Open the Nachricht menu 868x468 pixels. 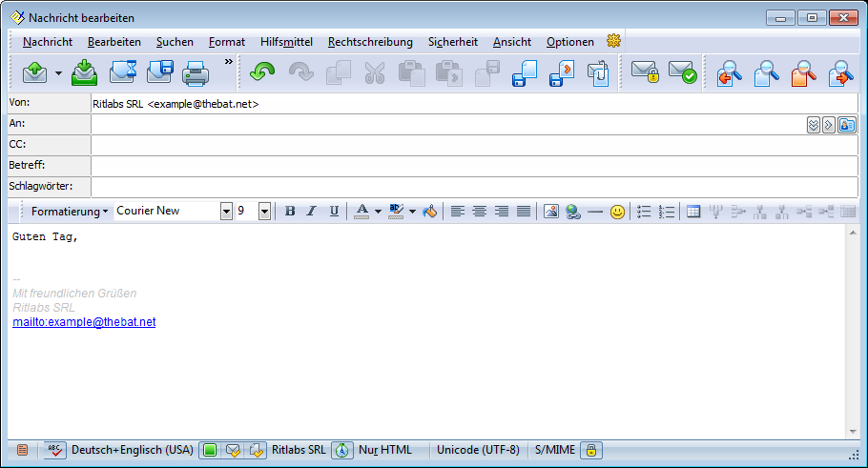(48, 42)
